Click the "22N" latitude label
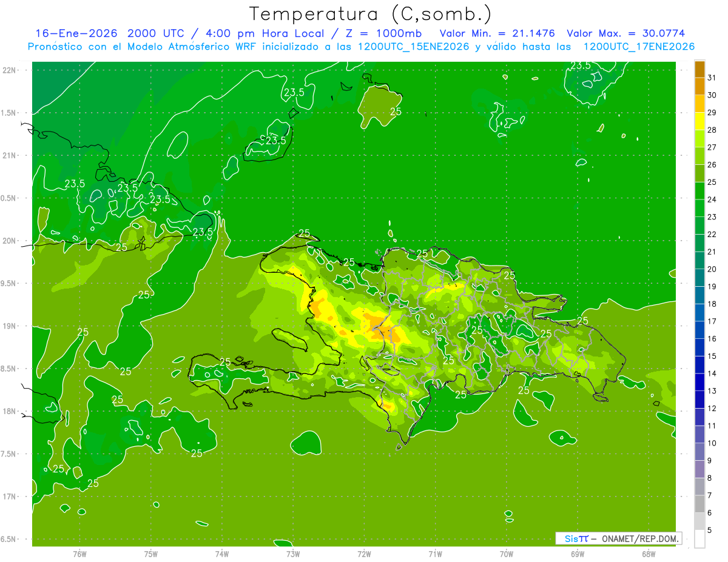Viewport: 728px width, 562px height. pos(9,70)
